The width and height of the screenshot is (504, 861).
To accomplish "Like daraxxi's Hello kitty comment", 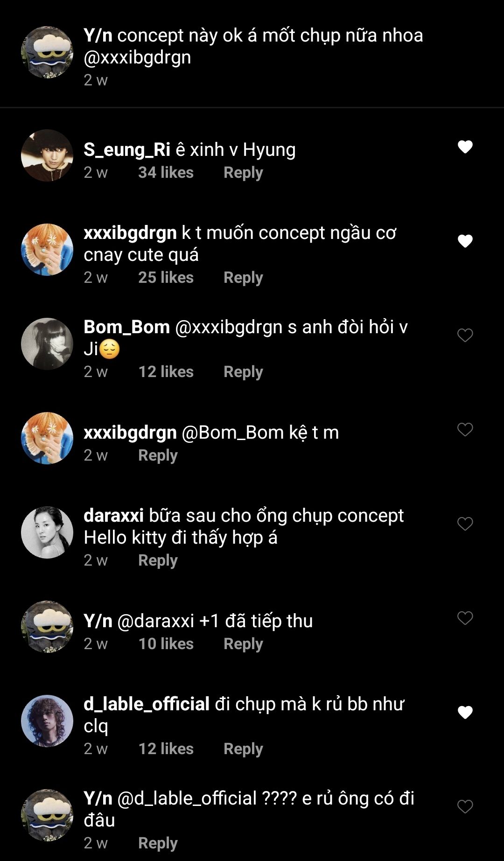I will [x=465, y=524].
